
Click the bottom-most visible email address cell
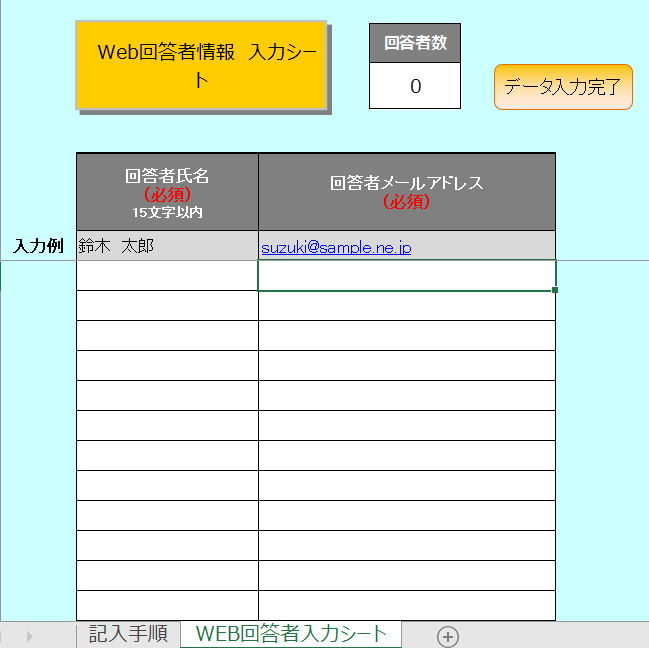406,605
